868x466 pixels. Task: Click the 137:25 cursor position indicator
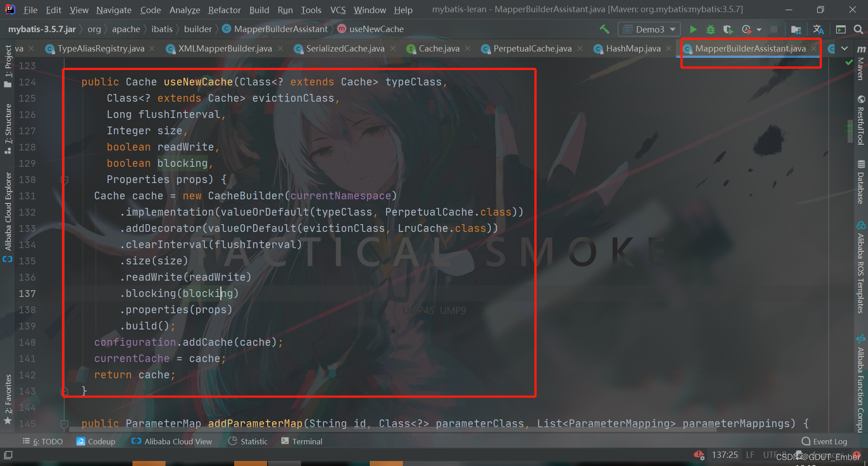725,455
